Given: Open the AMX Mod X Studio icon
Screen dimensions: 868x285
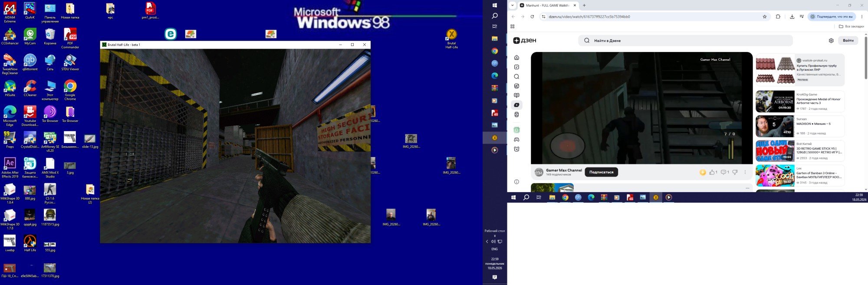Looking at the screenshot, I should pos(50,168).
